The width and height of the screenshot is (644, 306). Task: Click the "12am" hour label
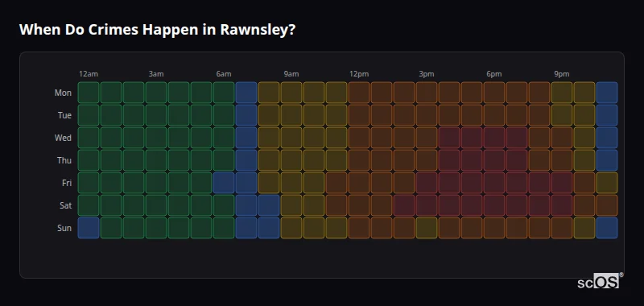[x=89, y=74]
